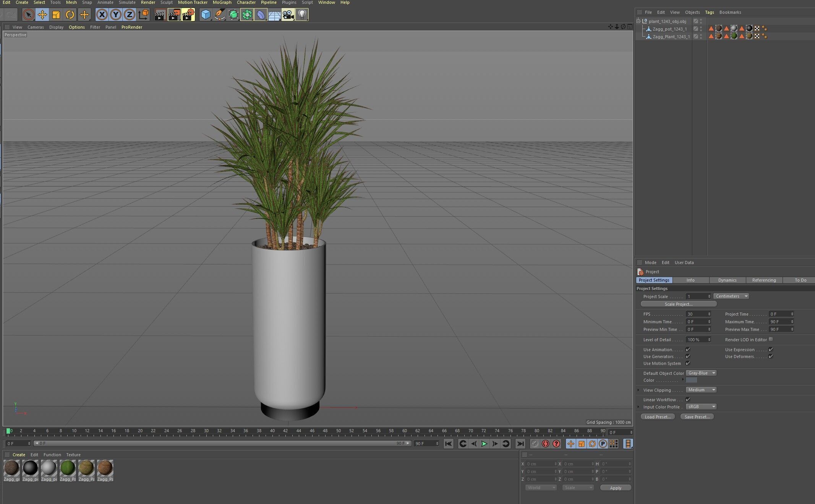This screenshot has height=504, width=815.
Task: Activate the Rotate tool in top toolbar
Action: [70, 15]
